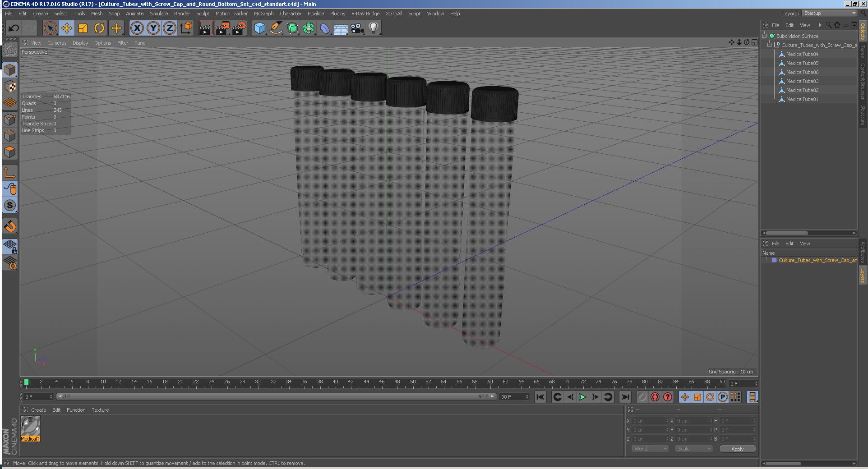Render active view clapperboard icon
Viewport: 868px width, 469px height.
click(x=206, y=28)
